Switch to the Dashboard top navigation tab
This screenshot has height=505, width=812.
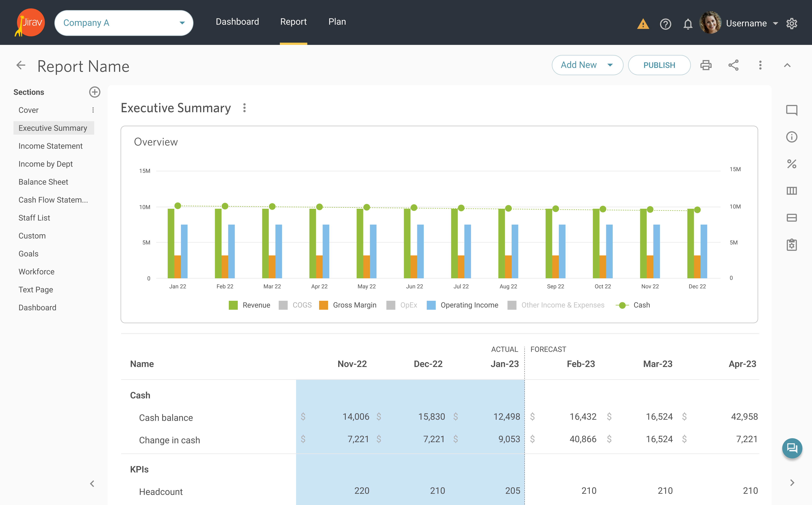coord(237,22)
